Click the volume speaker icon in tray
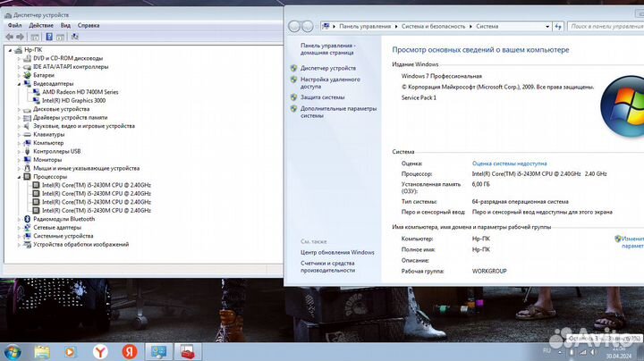The height and width of the screenshot is (361, 644). (594, 352)
